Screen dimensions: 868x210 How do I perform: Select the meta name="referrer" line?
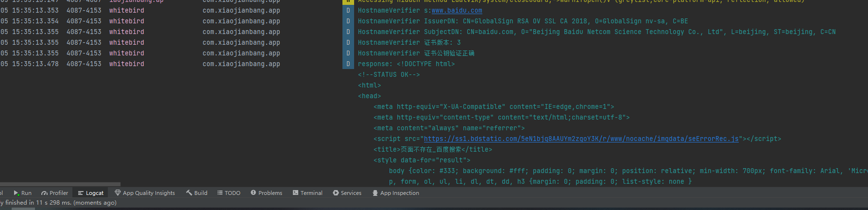click(449, 128)
